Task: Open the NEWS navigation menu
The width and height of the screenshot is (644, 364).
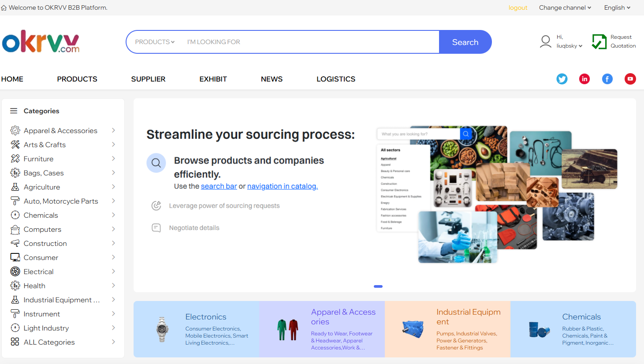Action: tap(272, 79)
